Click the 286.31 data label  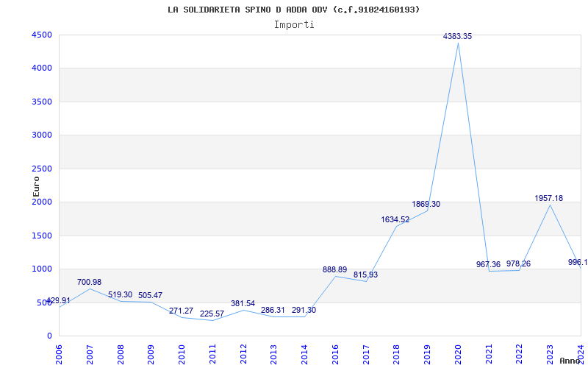click(273, 310)
